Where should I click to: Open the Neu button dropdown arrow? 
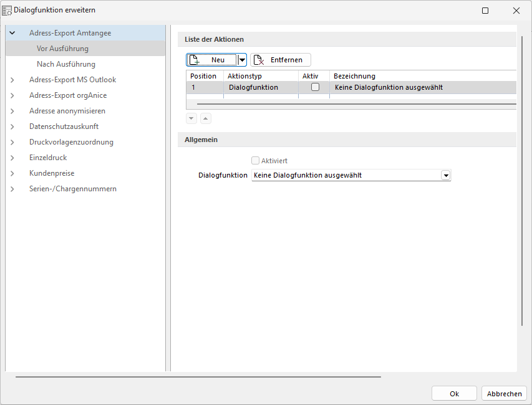(x=243, y=60)
